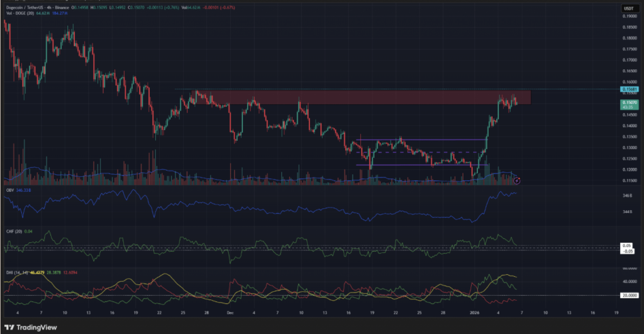Screen dimensions: 644x334
Task: Select the red resistance zone rectangle
Action: click(352, 97)
